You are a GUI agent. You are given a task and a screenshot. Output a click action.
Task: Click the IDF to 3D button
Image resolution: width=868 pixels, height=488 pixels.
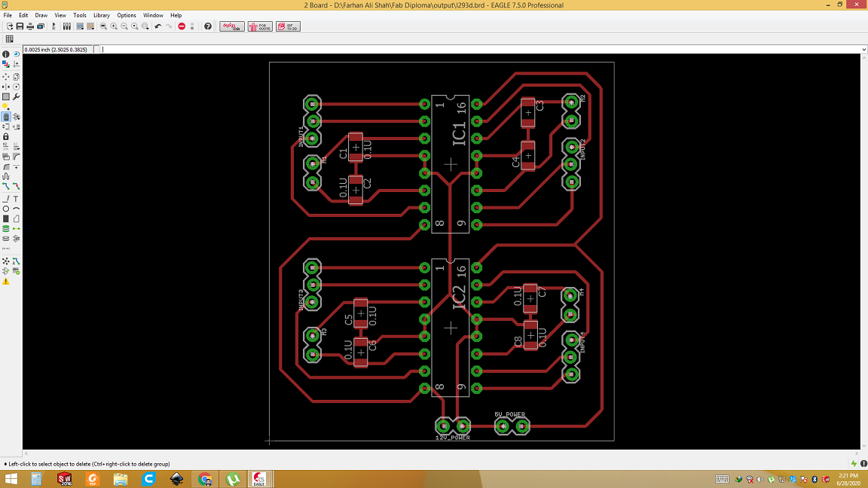point(288,26)
